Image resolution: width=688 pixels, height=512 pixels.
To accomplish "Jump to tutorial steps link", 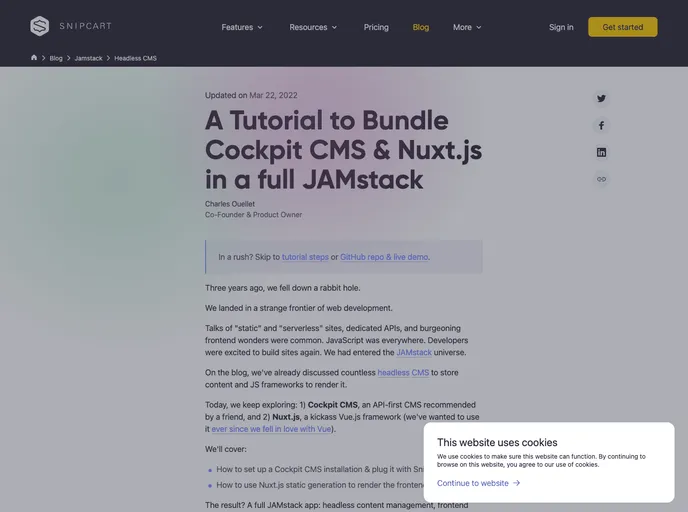I will [x=305, y=257].
